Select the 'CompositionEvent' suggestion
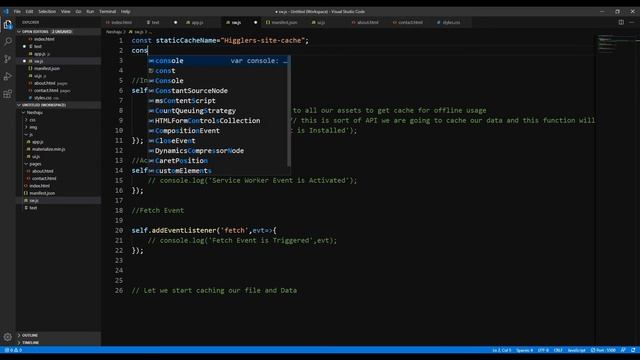The height and width of the screenshot is (360, 640). pyautogui.click(x=219, y=131)
